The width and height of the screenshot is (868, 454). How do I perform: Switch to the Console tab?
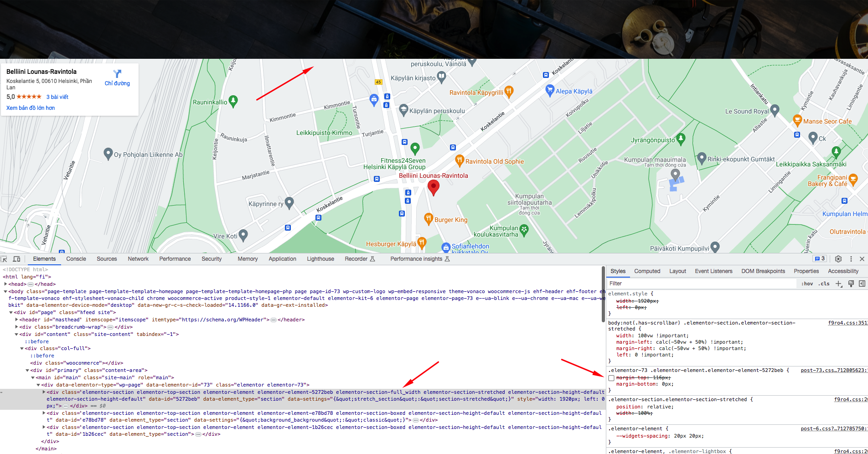[x=76, y=259]
